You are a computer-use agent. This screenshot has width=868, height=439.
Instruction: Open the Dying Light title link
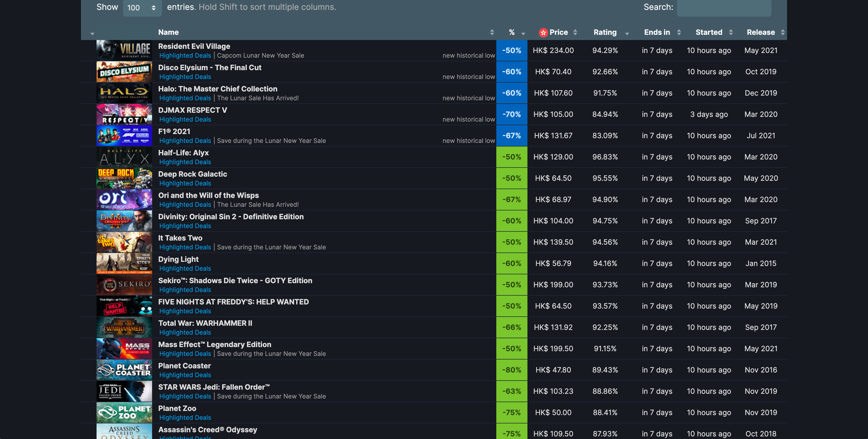(x=178, y=259)
